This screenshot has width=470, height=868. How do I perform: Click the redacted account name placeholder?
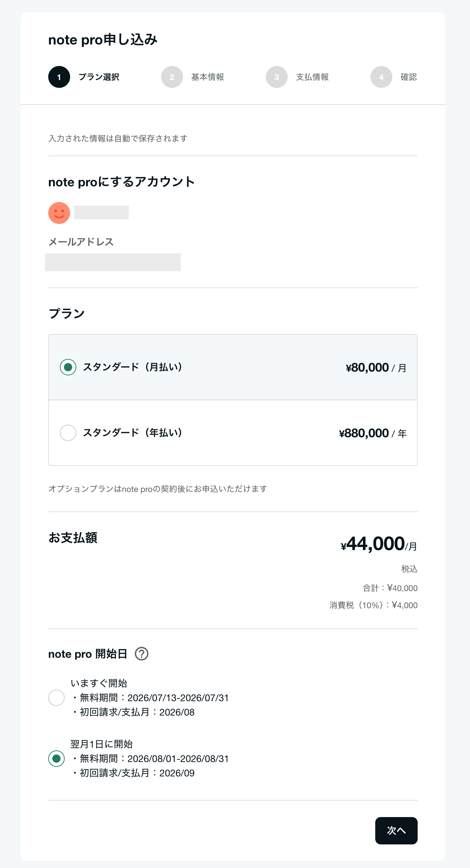(102, 212)
